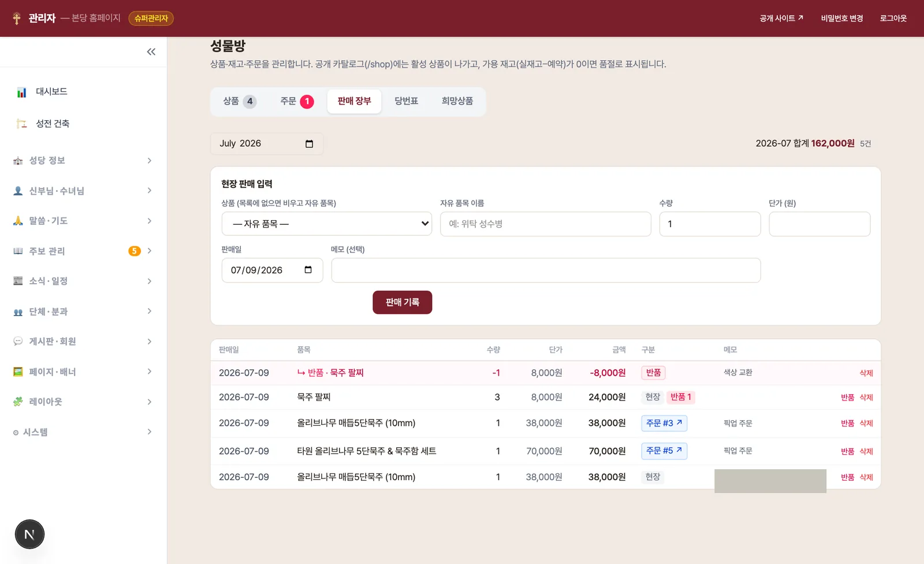Click the speech bubble icon beside 게시판·회원
Image resolution: width=924 pixels, height=564 pixels.
pos(18,342)
